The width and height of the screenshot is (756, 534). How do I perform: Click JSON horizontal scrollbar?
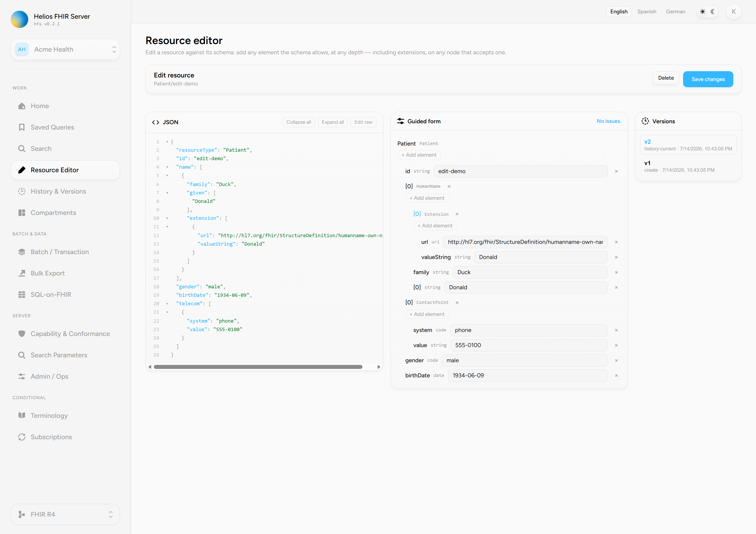click(258, 367)
